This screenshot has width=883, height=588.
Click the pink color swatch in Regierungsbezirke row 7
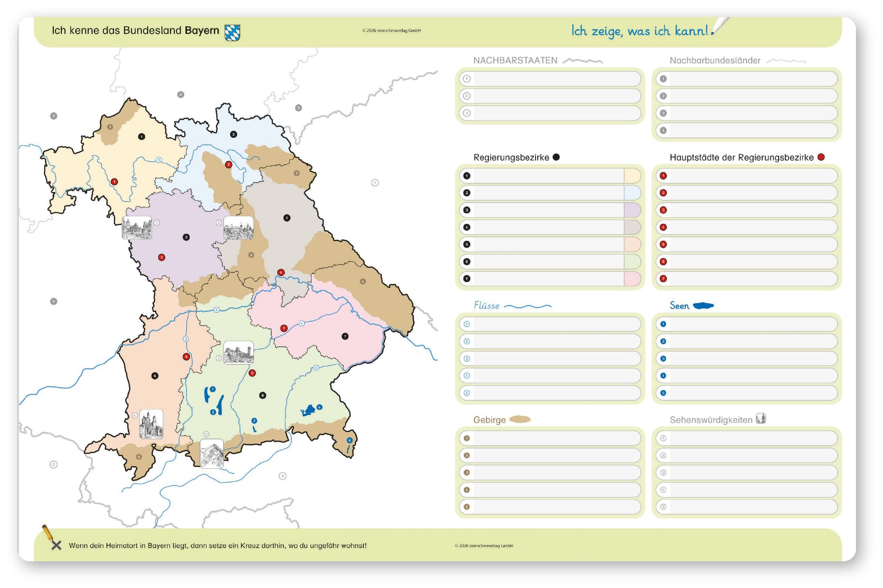(632, 279)
